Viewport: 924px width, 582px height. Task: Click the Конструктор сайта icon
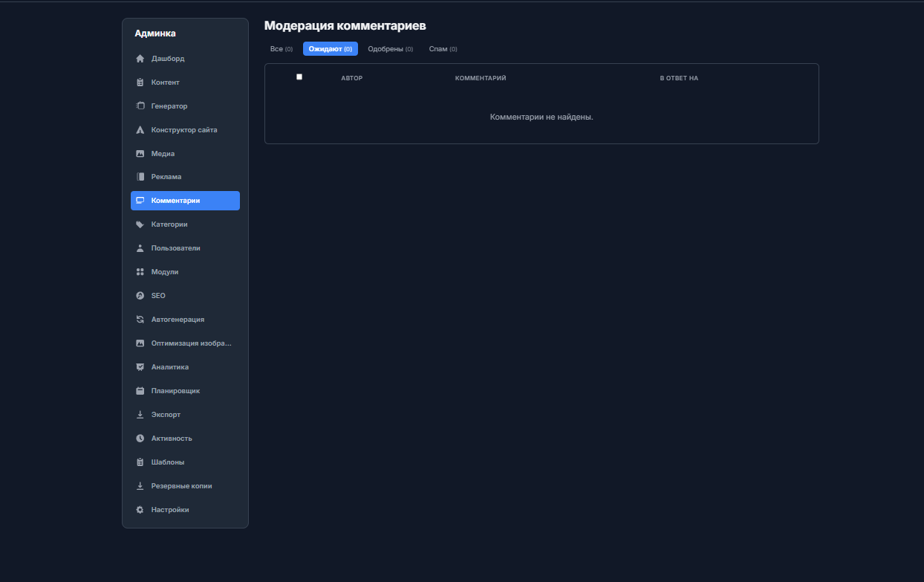[x=140, y=130]
